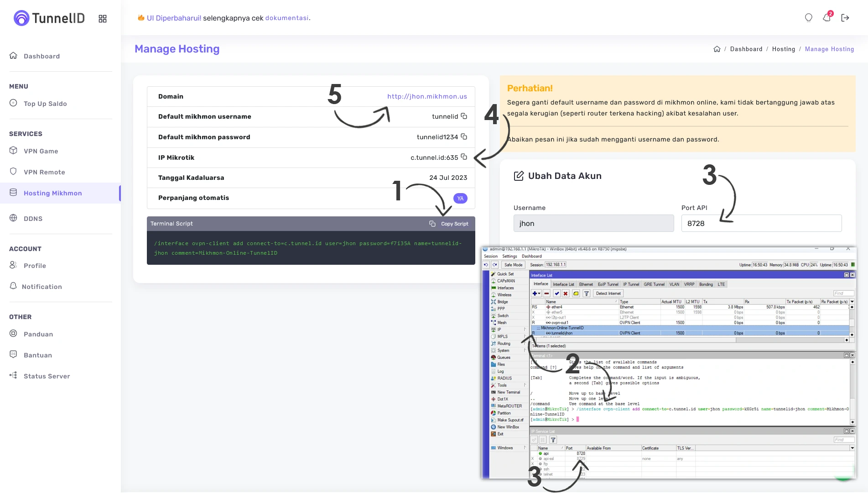868x493 pixels.
Task: Open Bridge in WinBox sidebar
Action: pyautogui.click(x=502, y=302)
